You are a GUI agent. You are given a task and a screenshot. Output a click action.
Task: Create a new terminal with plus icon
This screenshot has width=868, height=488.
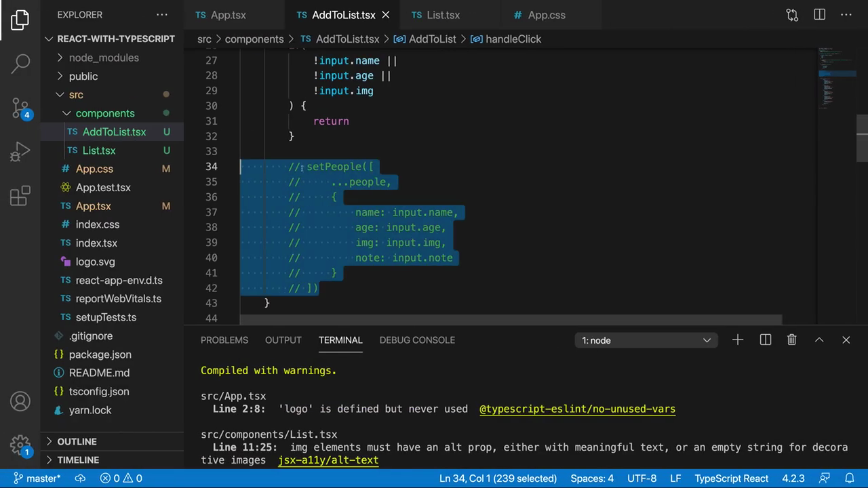pyautogui.click(x=738, y=340)
